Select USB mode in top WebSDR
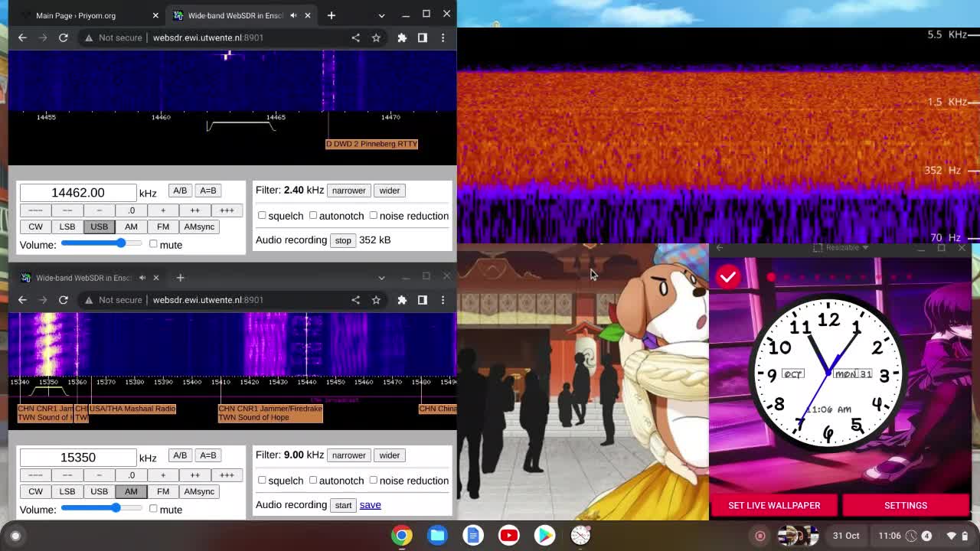 tap(99, 227)
